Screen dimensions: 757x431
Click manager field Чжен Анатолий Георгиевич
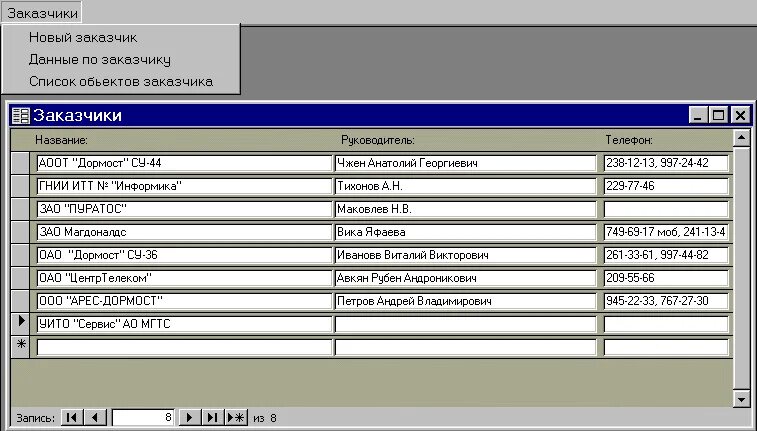tap(465, 163)
